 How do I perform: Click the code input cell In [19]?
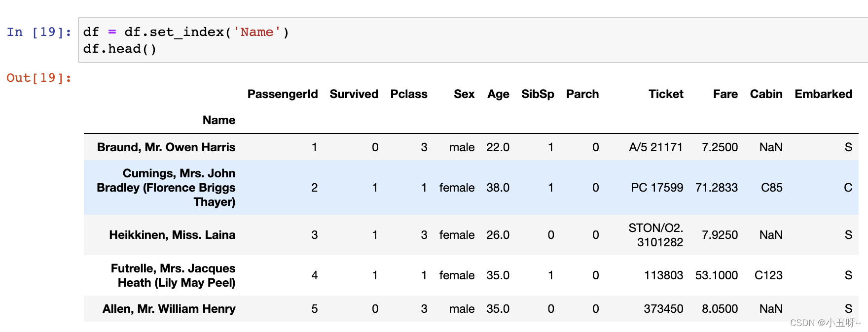(x=472, y=40)
